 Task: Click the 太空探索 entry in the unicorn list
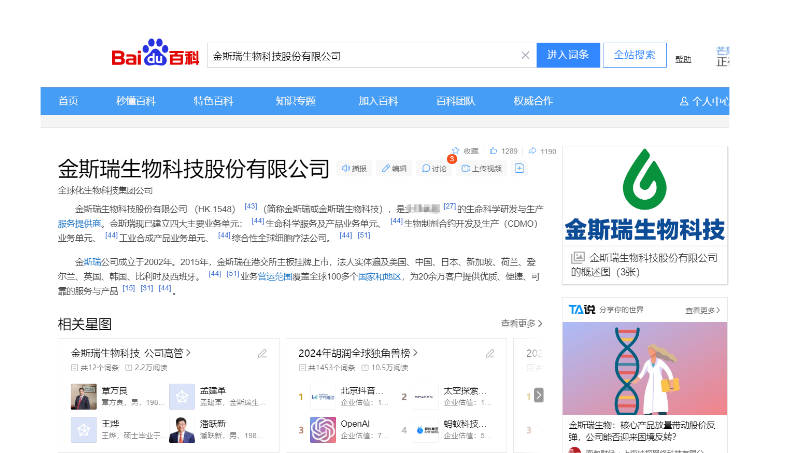click(465, 391)
